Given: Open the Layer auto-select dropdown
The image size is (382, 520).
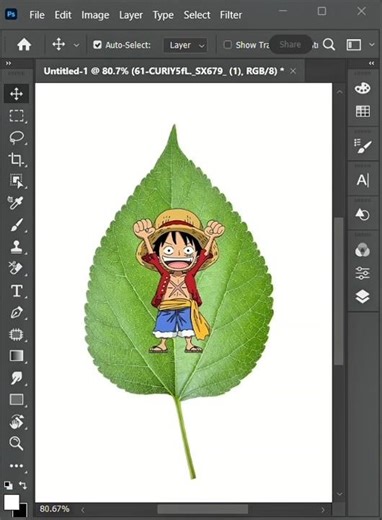Looking at the screenshot, I should (186, 45).
